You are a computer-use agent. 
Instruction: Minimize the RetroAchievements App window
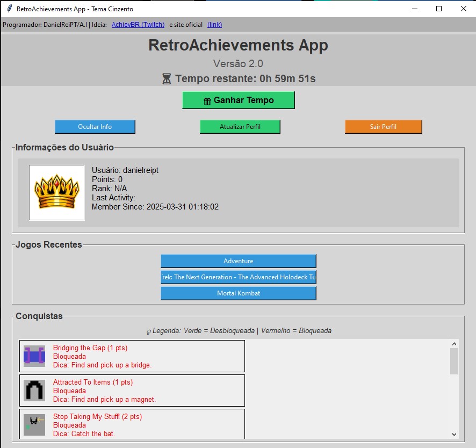coord(415,9)
